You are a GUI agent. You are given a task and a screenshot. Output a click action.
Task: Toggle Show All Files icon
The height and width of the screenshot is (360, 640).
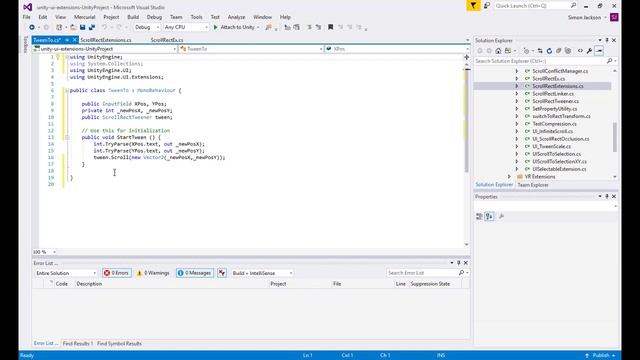[x=568, y=51]
